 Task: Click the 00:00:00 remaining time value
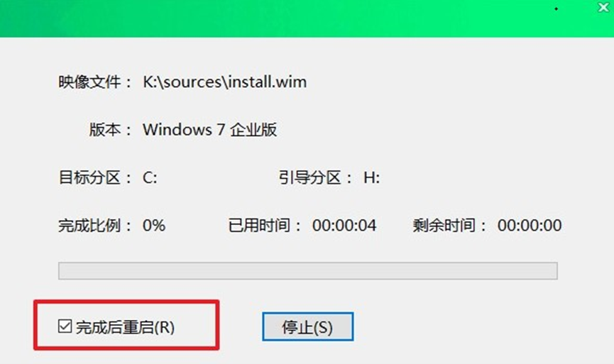[x=530, y=226]
